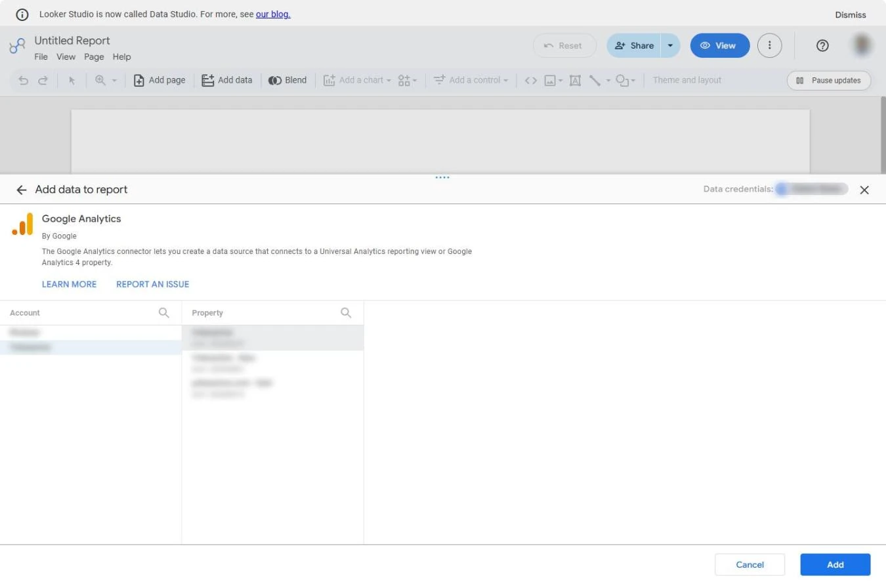Open the Page menu

[x=94, y=56]
